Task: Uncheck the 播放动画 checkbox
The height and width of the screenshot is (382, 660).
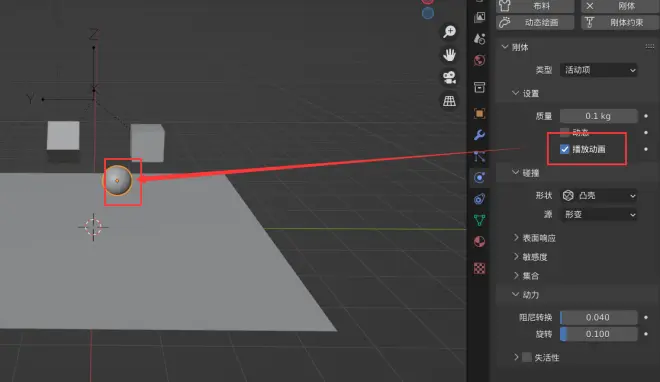Action: click(565, 149)
